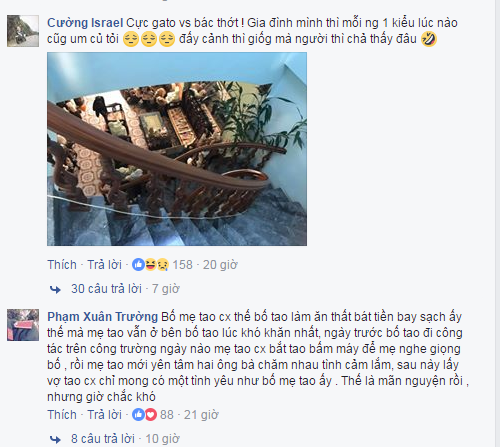Reply to Cường Israel's comment via Trả lời
The height and width of the screenshot is (447, 500).
pyautogui.click(x=104, y=265)
